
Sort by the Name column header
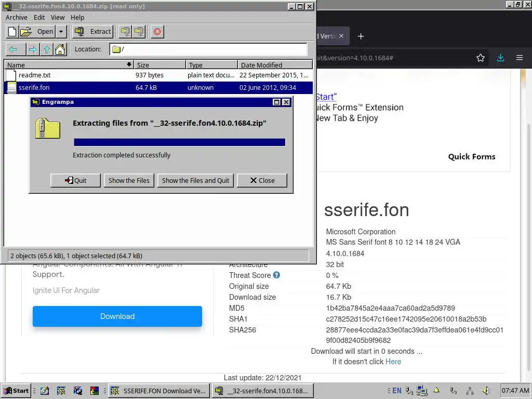[x=69, y=65]
